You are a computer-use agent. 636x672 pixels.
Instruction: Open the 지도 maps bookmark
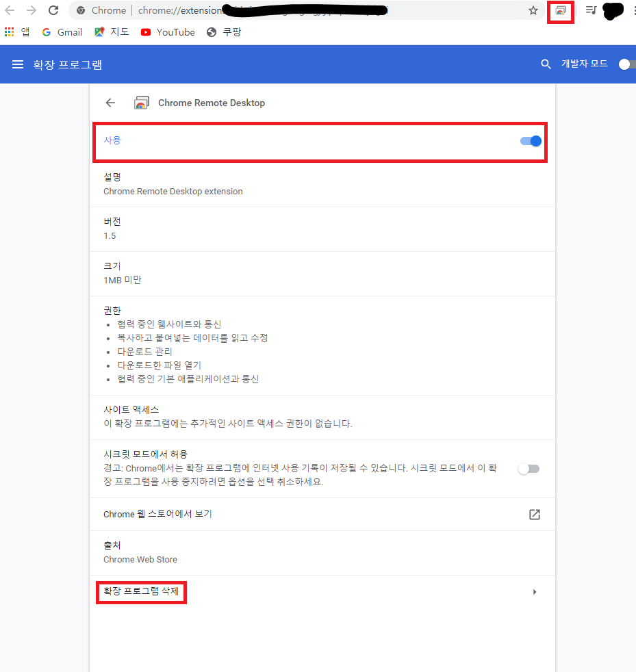click(x=112, y=32)
